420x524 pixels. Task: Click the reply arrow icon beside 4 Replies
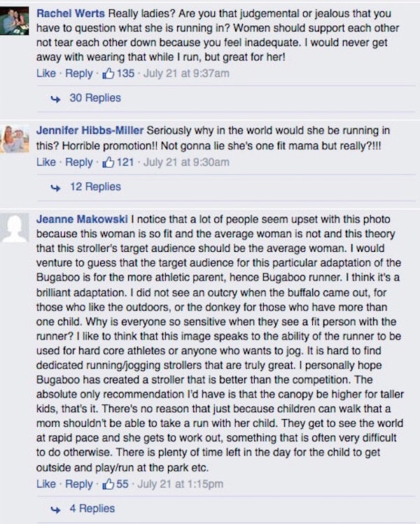[55, 509]
